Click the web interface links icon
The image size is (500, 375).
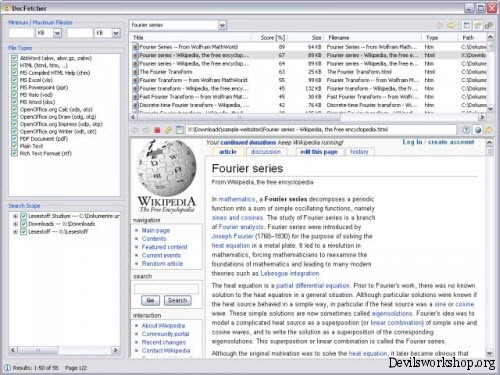tap(488, 25)
